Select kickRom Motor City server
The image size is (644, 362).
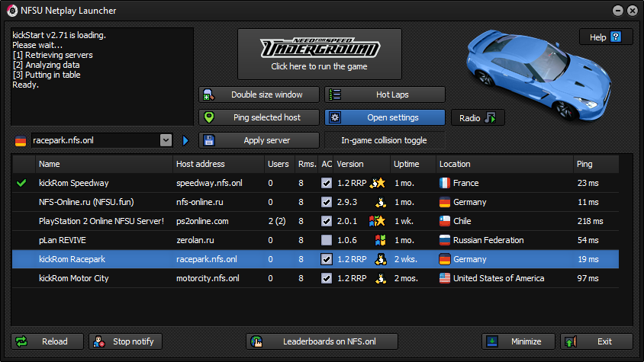[x=315, y=278]
